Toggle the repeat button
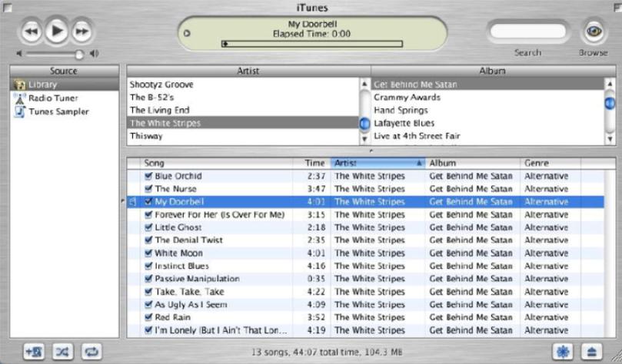The image size is (622, 364). (91, 351)
